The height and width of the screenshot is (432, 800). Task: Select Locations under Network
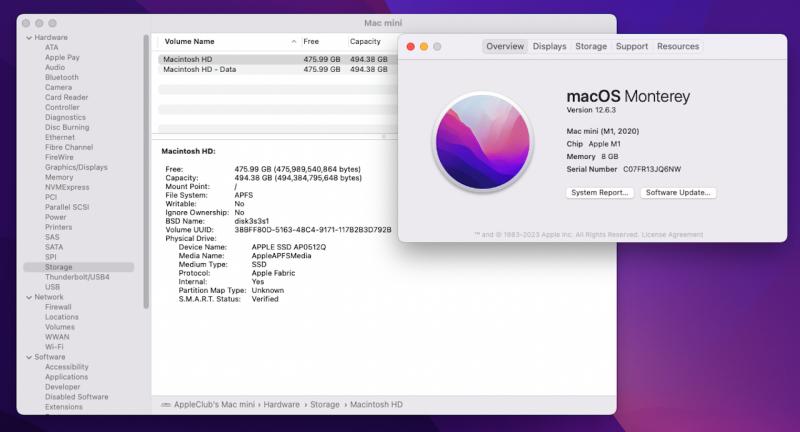click(62, 317)
